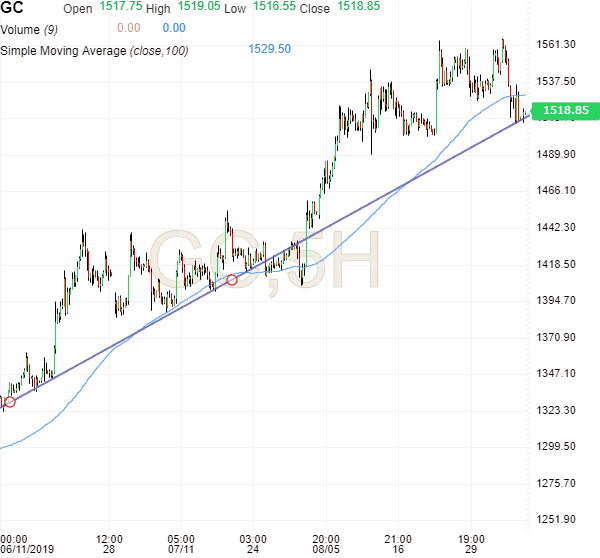
Task: Click the GC symbol label
Action: 15,9
